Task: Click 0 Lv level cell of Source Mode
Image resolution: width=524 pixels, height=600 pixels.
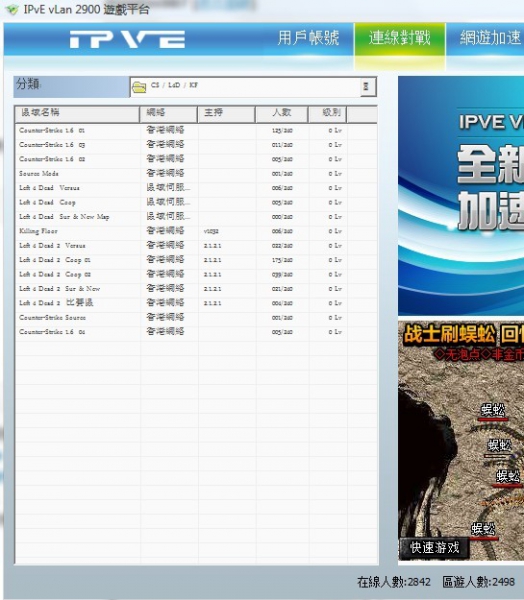Action: (x=335, y=174)
